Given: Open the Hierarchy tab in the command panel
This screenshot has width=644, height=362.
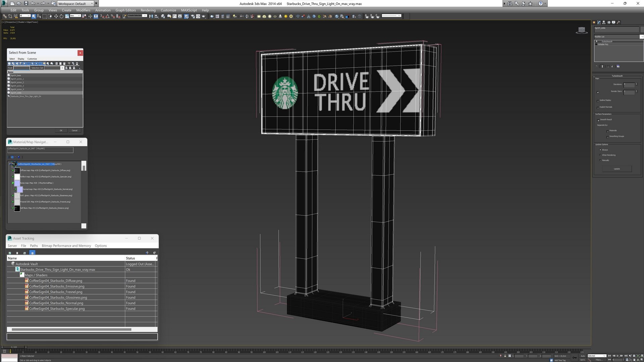Looking at the screenshot, I should click(604, 22).
